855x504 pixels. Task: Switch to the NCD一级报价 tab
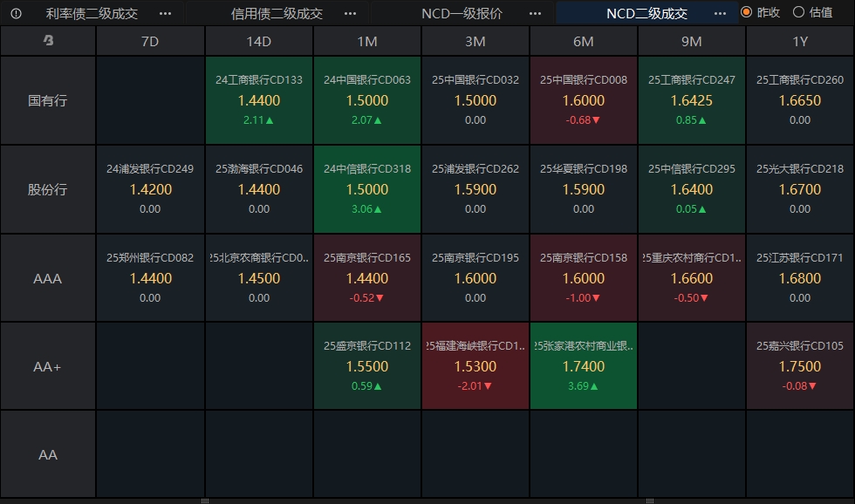click(462, 14)
